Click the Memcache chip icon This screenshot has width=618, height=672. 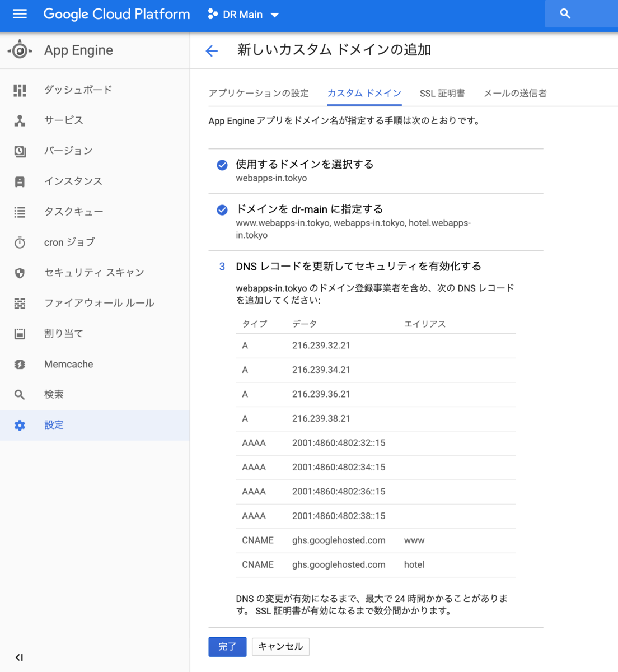tap(20, 365)
